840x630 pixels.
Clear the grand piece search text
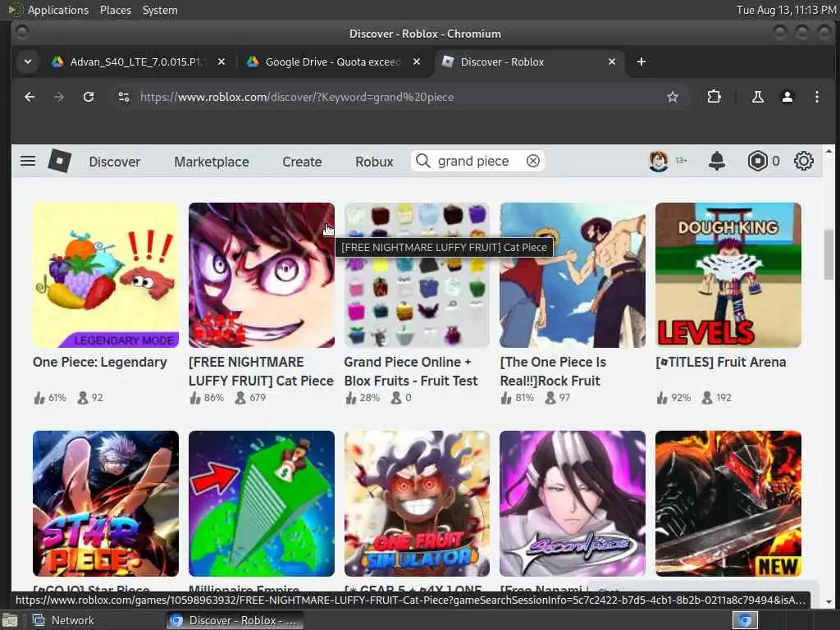click(x=532, y=161)
